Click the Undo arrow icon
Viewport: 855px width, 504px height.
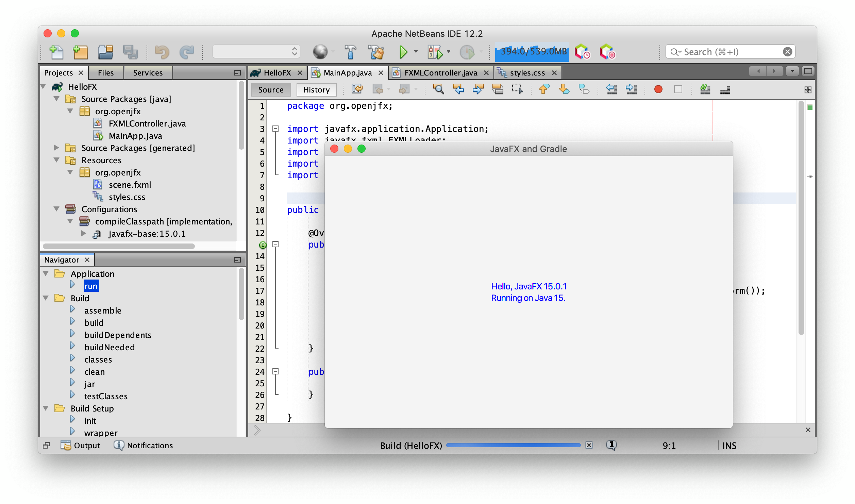pos(162,52)
